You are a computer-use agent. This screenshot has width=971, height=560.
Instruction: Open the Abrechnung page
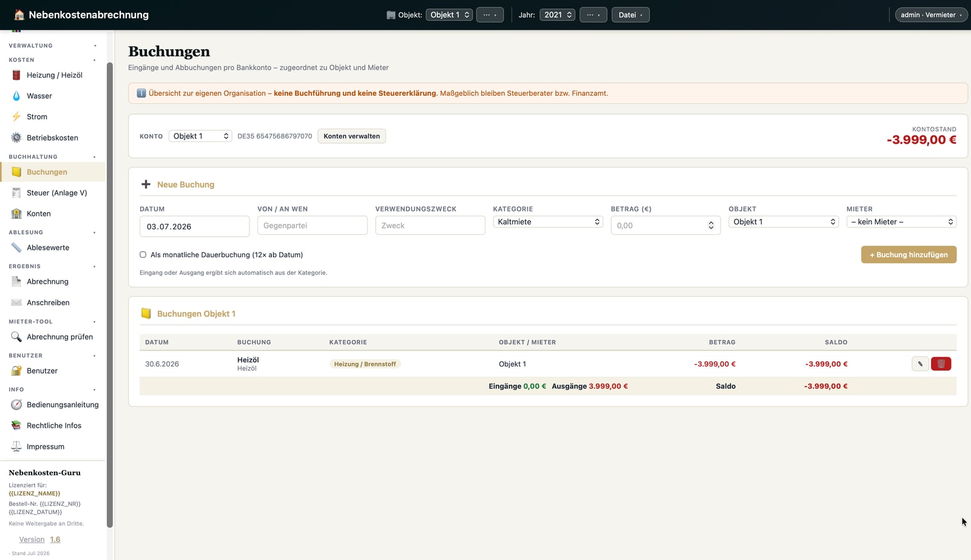53,282
